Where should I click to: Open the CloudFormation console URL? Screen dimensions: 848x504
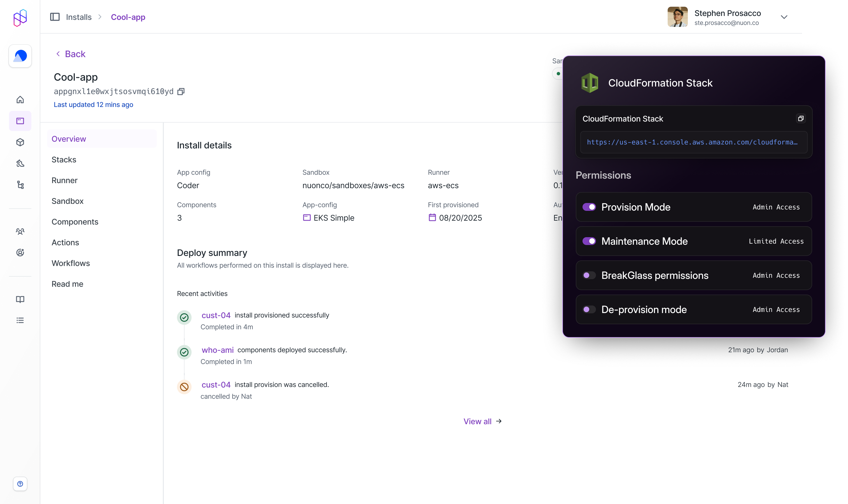point(692,142)
